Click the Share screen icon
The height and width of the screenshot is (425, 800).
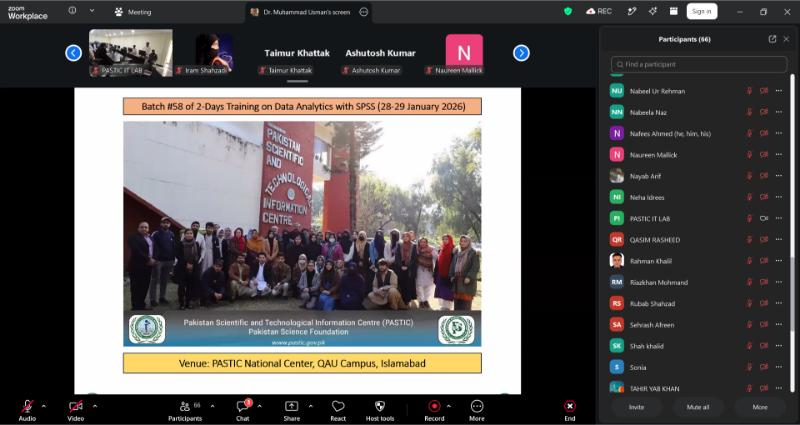point(291,406)
